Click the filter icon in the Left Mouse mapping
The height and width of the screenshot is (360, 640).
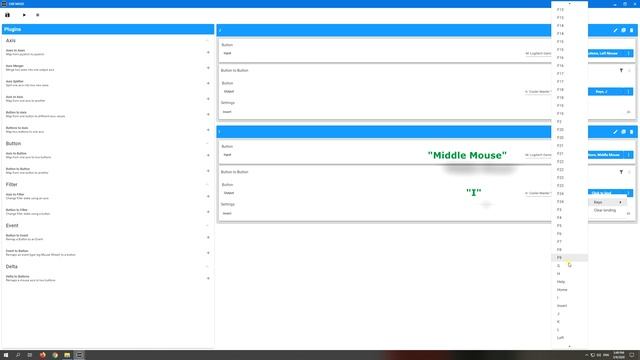[x=621, y=70]
